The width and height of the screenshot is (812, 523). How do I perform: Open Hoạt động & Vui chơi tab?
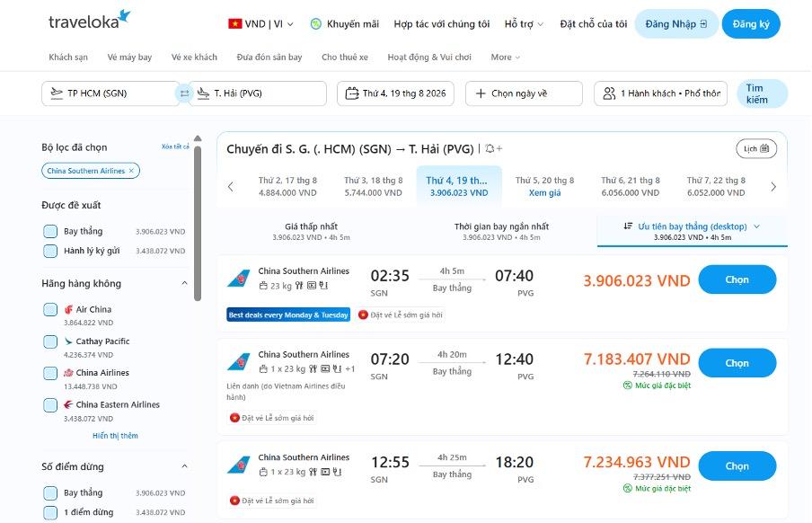tap(429, 57)
